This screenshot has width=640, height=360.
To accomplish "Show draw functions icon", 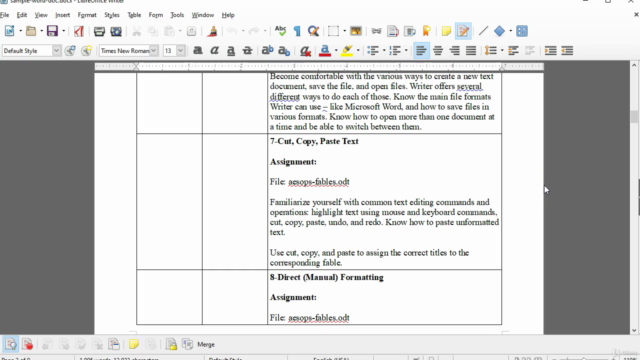I will [x=522, y=31].
